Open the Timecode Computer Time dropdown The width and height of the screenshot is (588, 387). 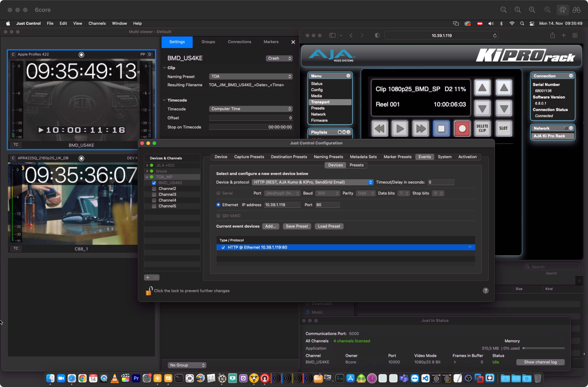(251, 109)
